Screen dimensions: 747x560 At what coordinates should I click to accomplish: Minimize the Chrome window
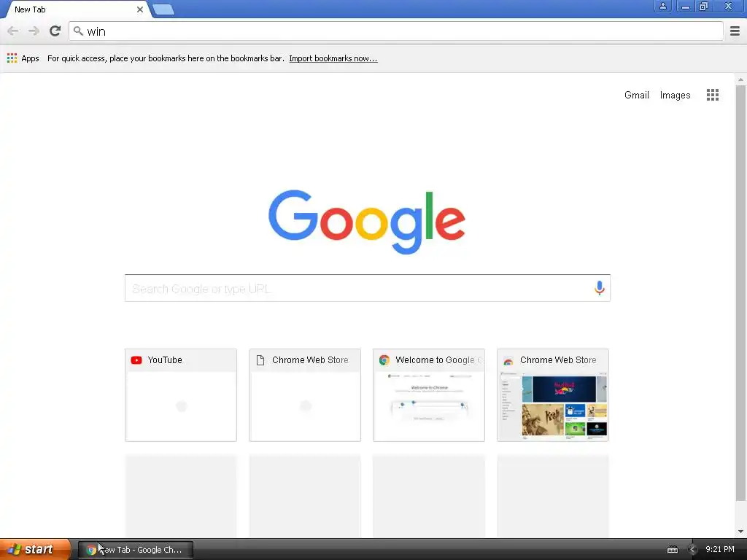685,6
